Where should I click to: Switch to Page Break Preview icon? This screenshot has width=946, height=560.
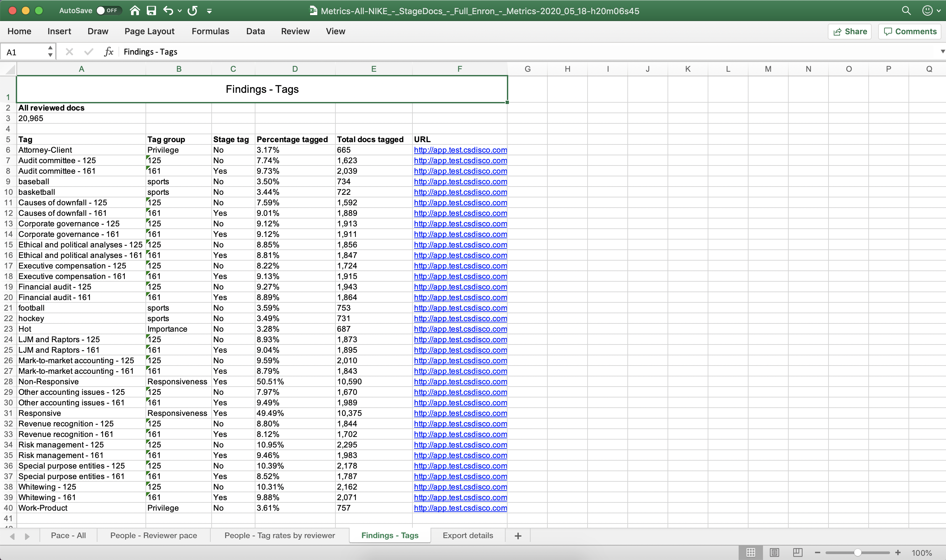pos(798,552)
